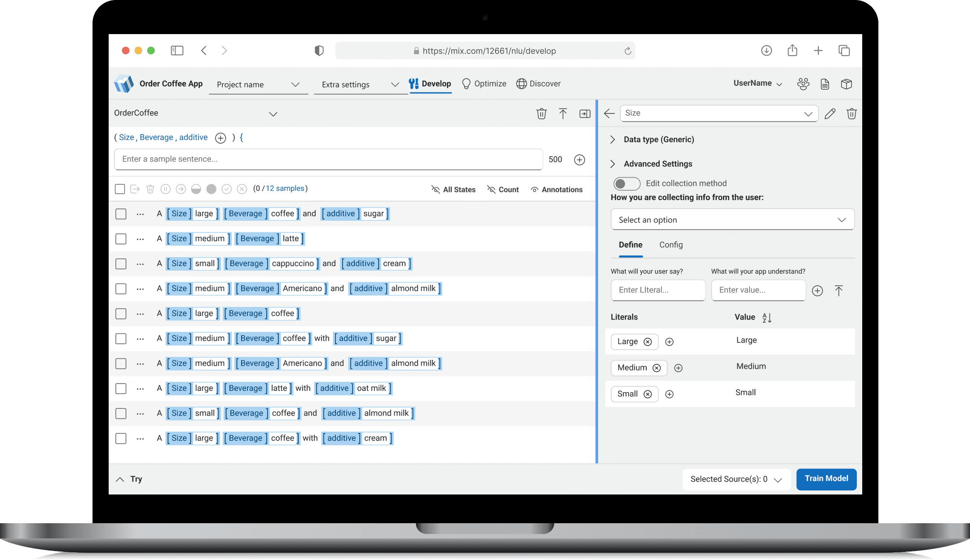
Task: Click the sort A-Z icon next to Value
Action: 767,318
